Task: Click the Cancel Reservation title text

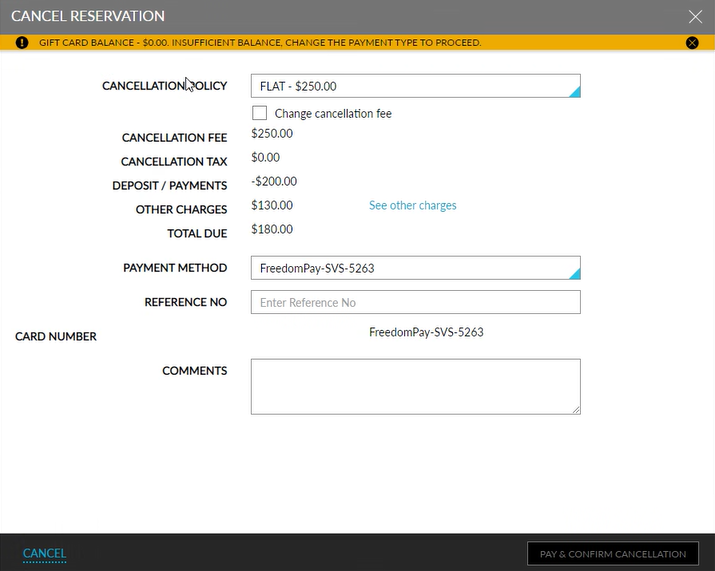Action: [88, 16]
